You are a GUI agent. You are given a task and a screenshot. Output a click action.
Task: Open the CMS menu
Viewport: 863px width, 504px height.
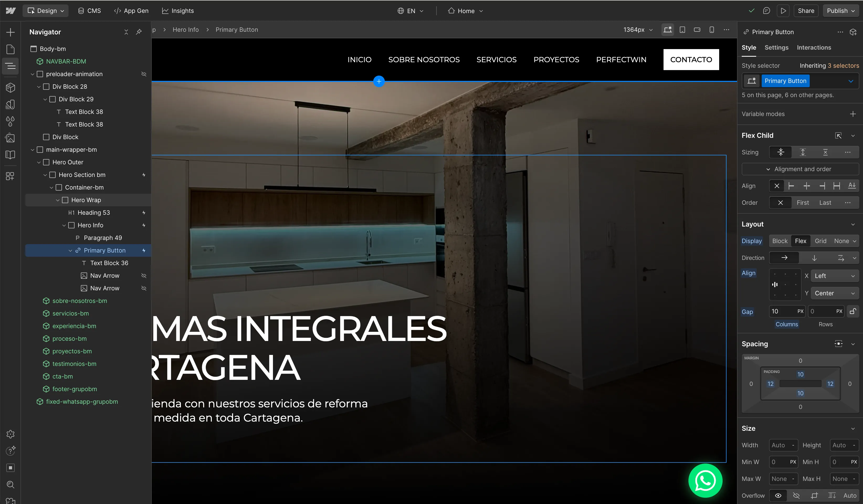point(90,10)
